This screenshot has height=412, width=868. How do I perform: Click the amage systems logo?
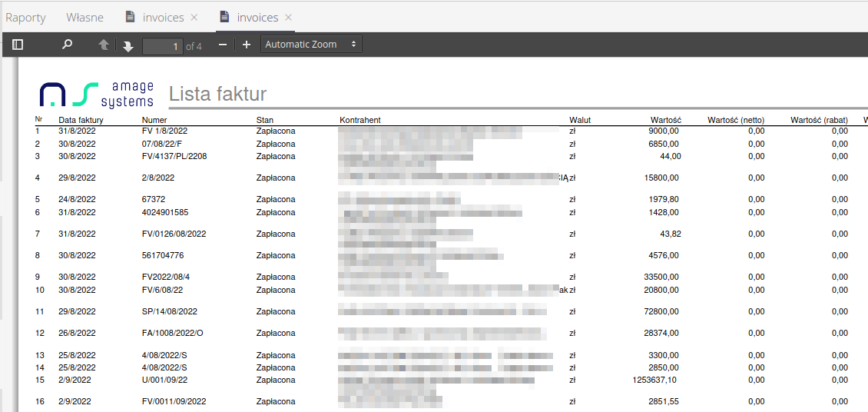click(x=97, y=94)
